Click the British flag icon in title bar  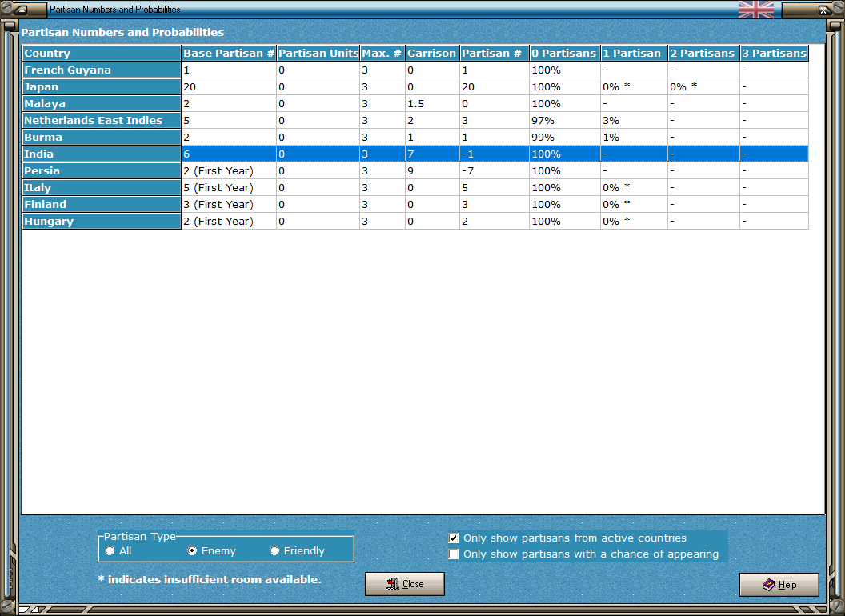point(756,9)
